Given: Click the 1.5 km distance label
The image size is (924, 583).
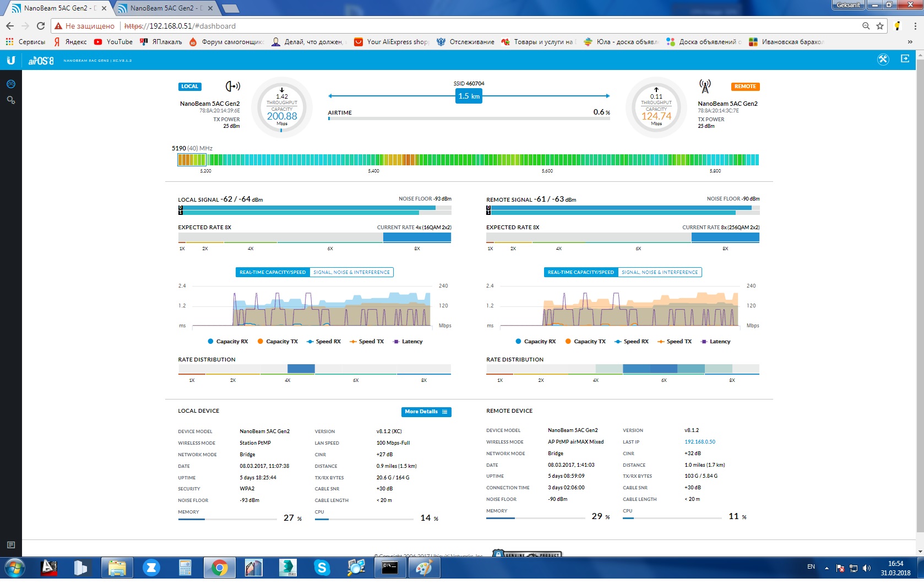Looking at the screenshot, I should point(469,96).
